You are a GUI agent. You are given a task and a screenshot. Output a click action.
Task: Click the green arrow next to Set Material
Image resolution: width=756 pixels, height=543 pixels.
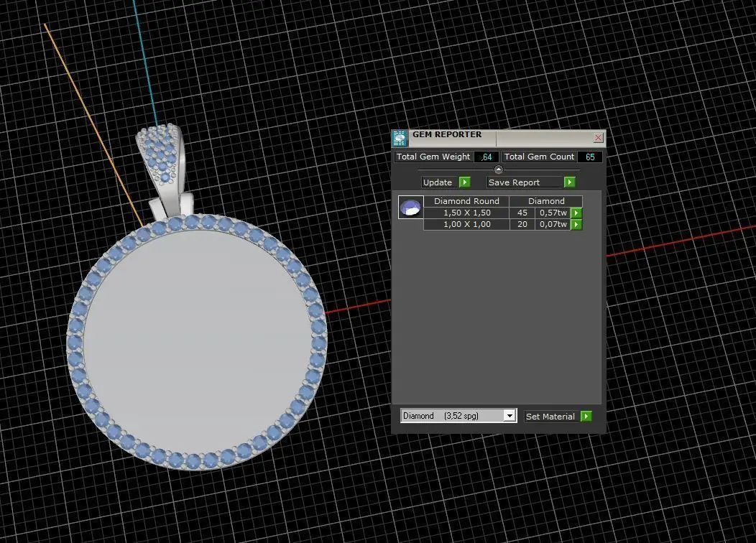(586, 417)
